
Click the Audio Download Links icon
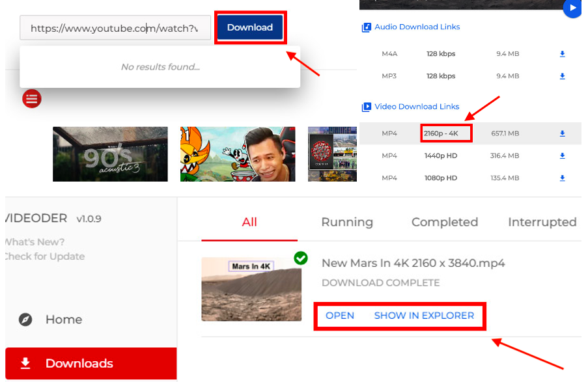365,27
